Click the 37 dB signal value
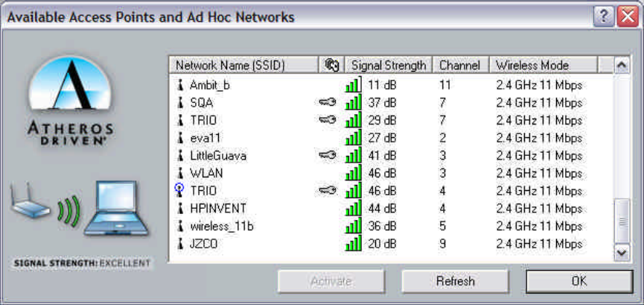 tap(382, 102)
